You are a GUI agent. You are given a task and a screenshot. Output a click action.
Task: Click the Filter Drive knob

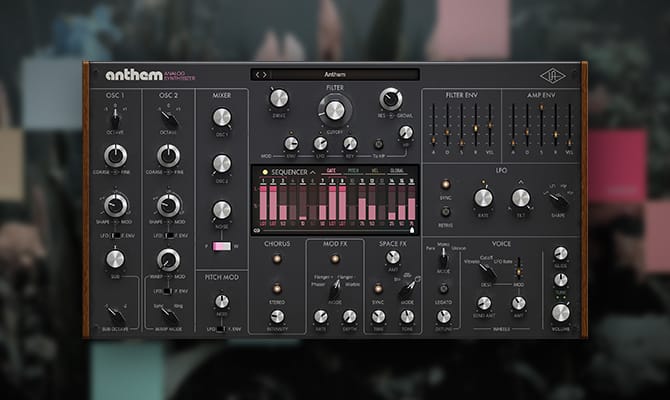click(279, 98)
